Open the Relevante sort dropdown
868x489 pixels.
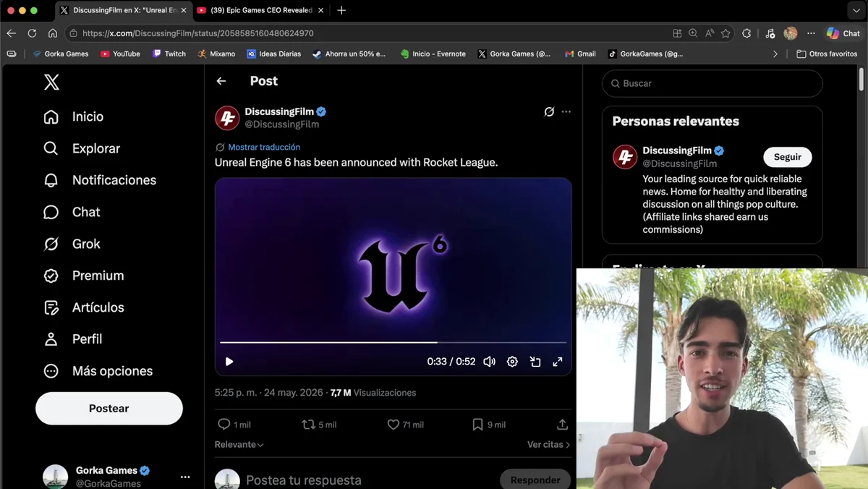tap(239, 444)
